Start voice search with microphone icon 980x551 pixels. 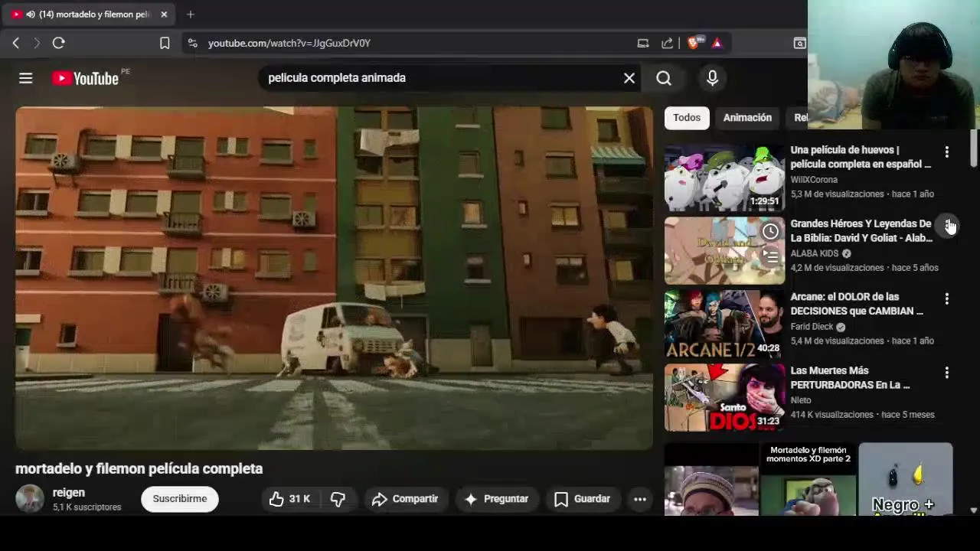coord(712,78)
